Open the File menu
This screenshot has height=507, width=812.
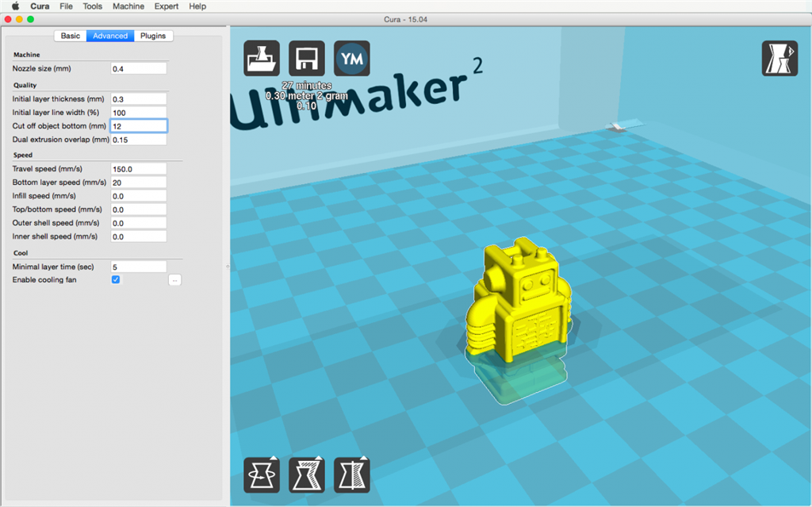66,6
